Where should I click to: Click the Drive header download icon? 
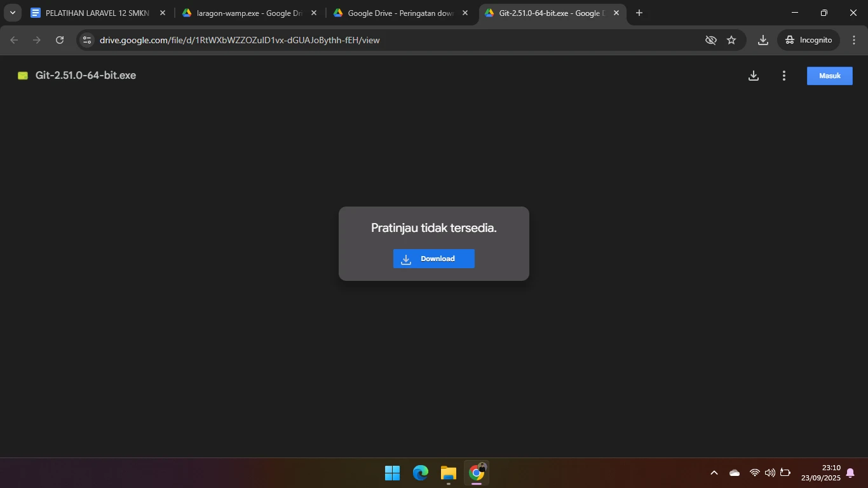click(753, 76)
